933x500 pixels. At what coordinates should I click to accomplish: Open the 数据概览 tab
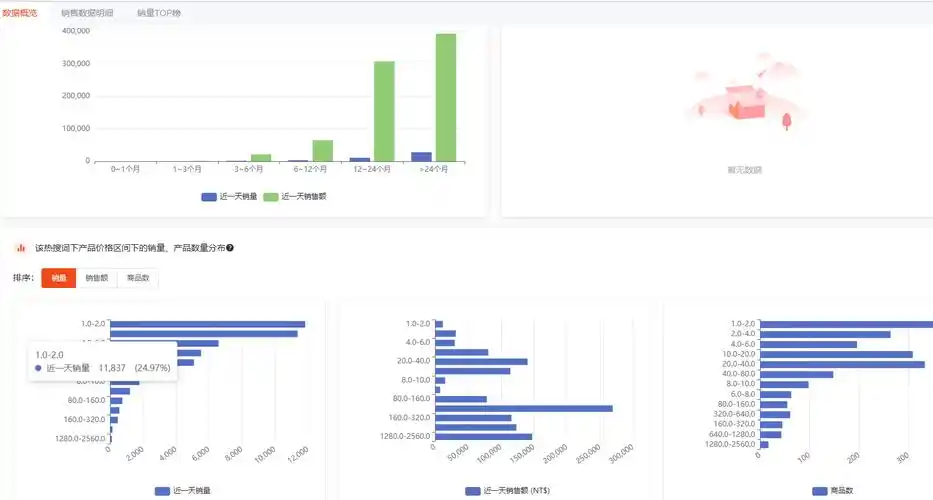coord(20,13)
